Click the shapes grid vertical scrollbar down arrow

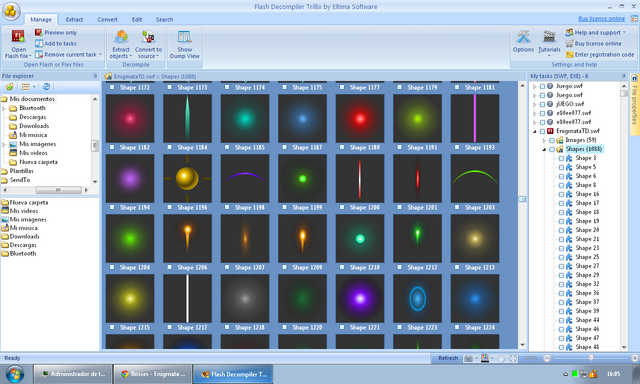pyautogui.click(x=522, y=345)
